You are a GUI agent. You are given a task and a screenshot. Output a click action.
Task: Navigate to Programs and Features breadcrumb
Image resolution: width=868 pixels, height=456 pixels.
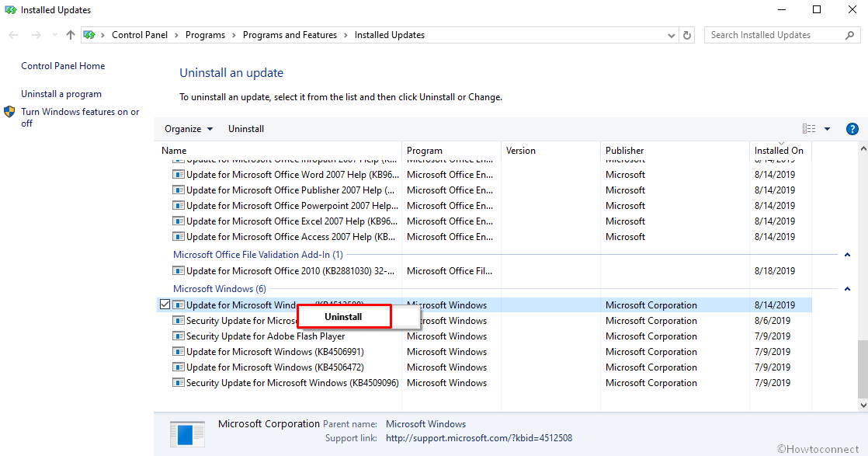coord(290,35)
